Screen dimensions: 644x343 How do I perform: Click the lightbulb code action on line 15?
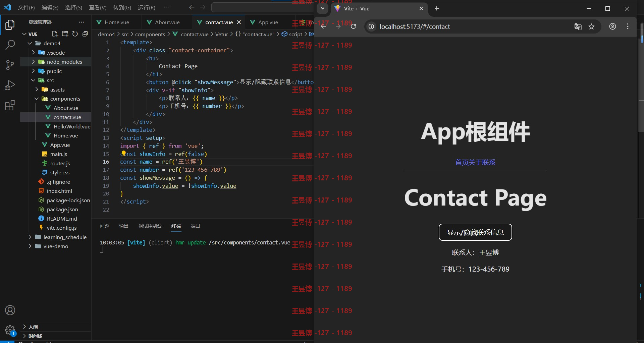coord(123,153)
